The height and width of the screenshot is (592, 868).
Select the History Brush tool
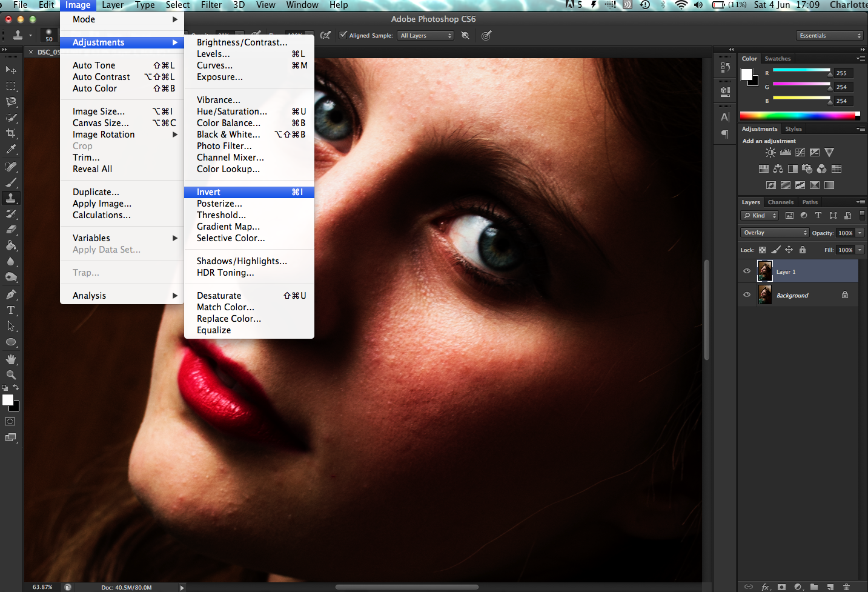pyautogui.click(x=11, y=214)
